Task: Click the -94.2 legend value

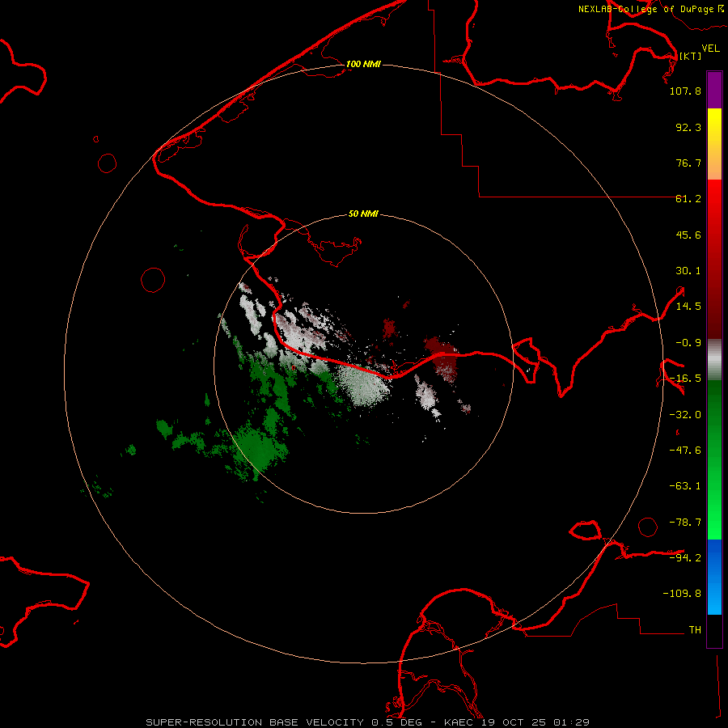Action: point(685,557)
